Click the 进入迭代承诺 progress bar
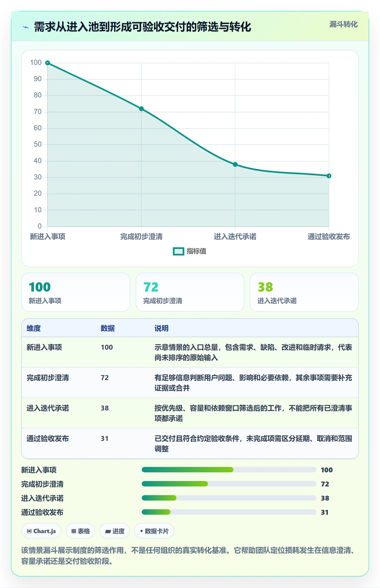 pyautogui.click(x=229, y=498)
